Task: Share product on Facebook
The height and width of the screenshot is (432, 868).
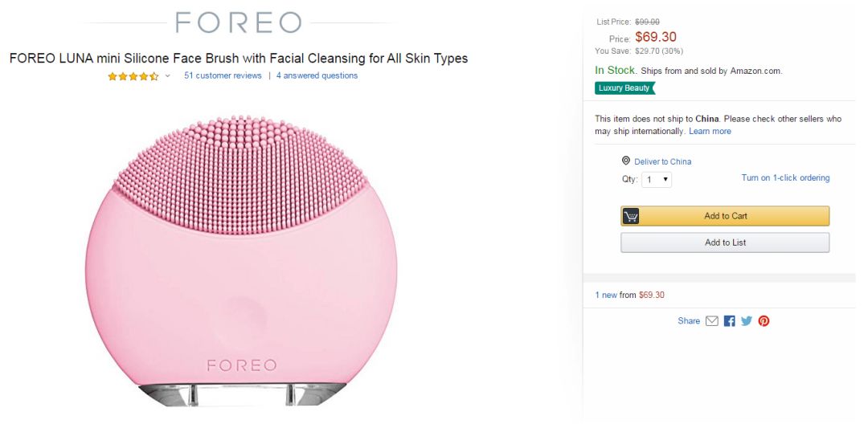Action: point(730,321)
